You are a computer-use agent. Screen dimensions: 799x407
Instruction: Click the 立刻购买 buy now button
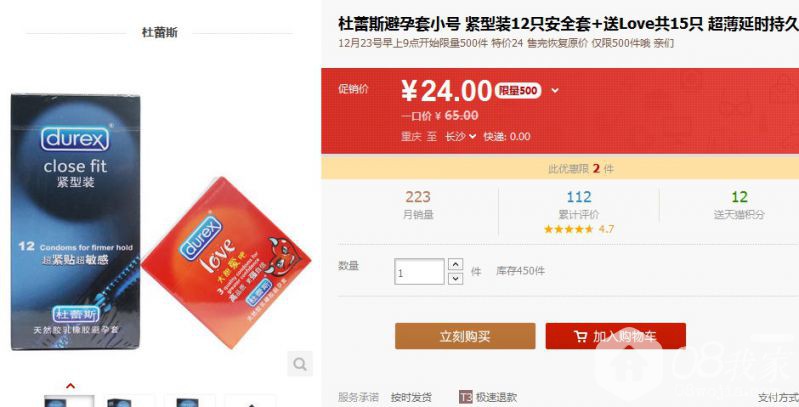[x=465, y=336]
